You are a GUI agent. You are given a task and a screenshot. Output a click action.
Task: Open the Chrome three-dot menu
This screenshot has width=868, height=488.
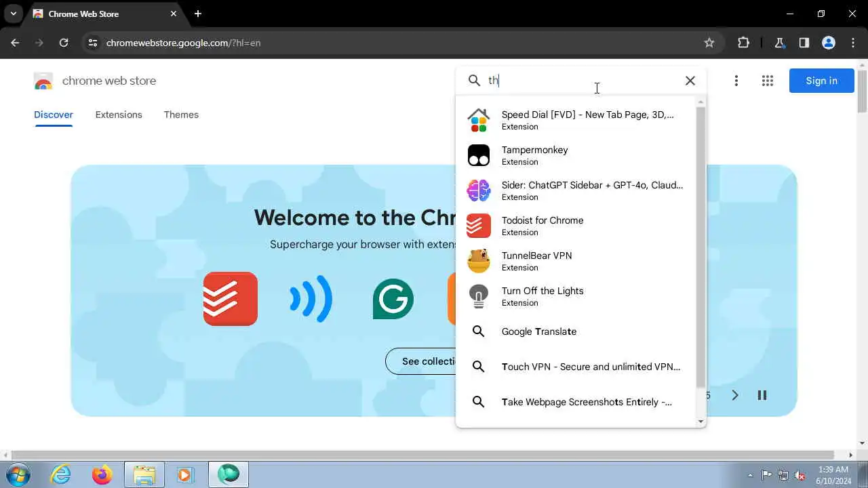853,43
